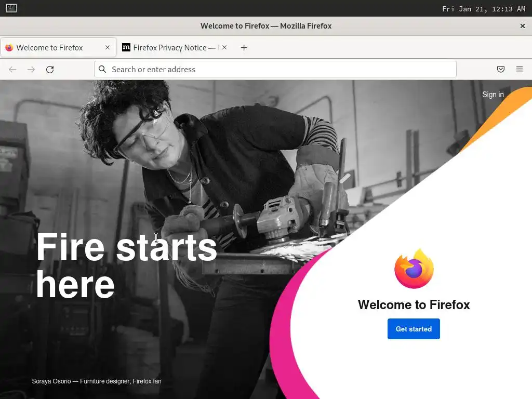532x399 pixels.
Task: Close the Welcome to Firefox tab
Action: pyautogui.click(x=108, y=47)
